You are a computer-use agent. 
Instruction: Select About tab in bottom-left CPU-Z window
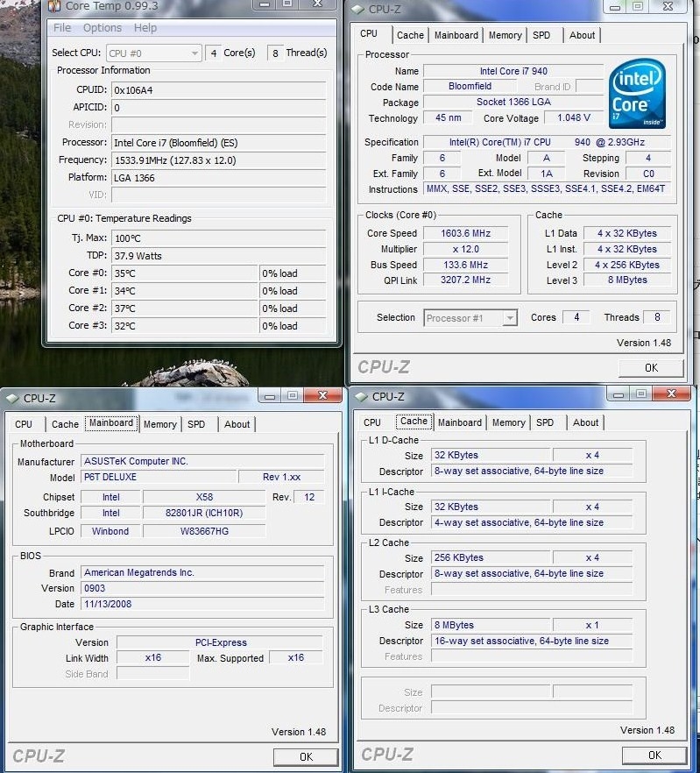[237, 424]
